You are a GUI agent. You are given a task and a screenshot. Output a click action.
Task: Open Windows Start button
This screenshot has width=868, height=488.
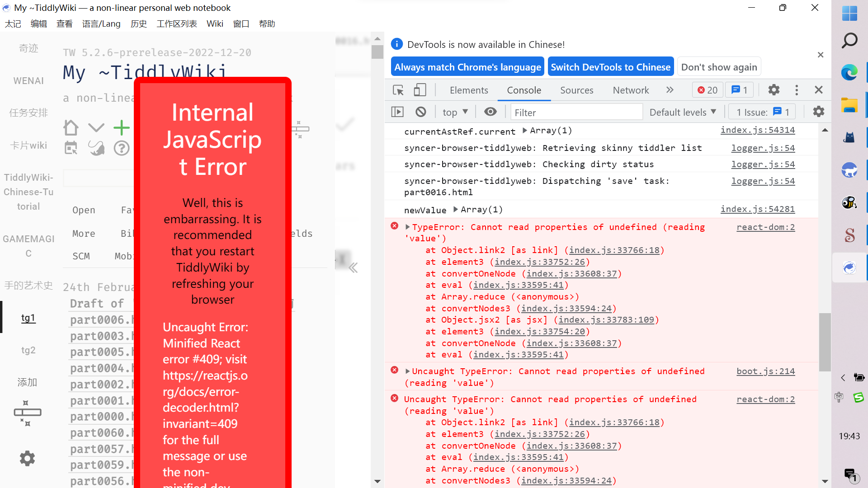click(849, 14)
